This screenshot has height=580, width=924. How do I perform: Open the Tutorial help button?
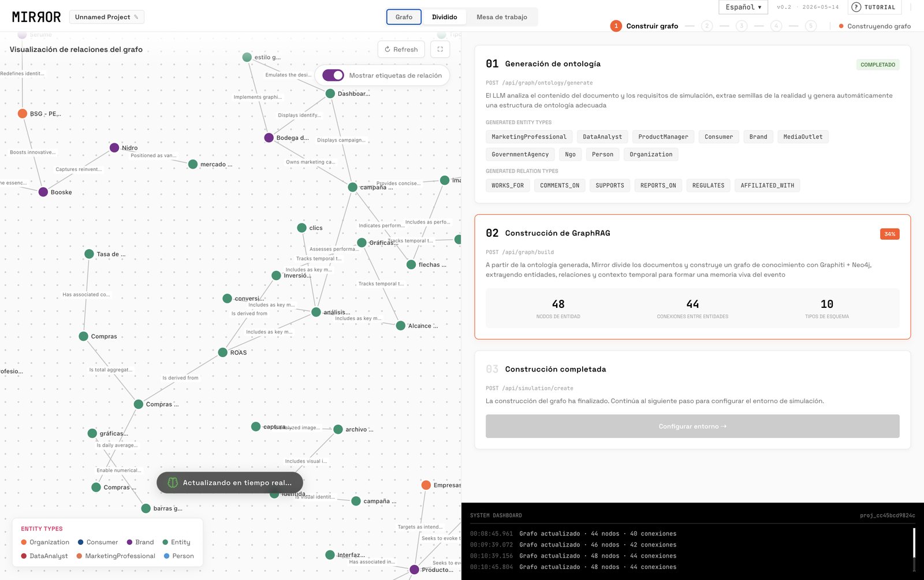click(874, 7)
